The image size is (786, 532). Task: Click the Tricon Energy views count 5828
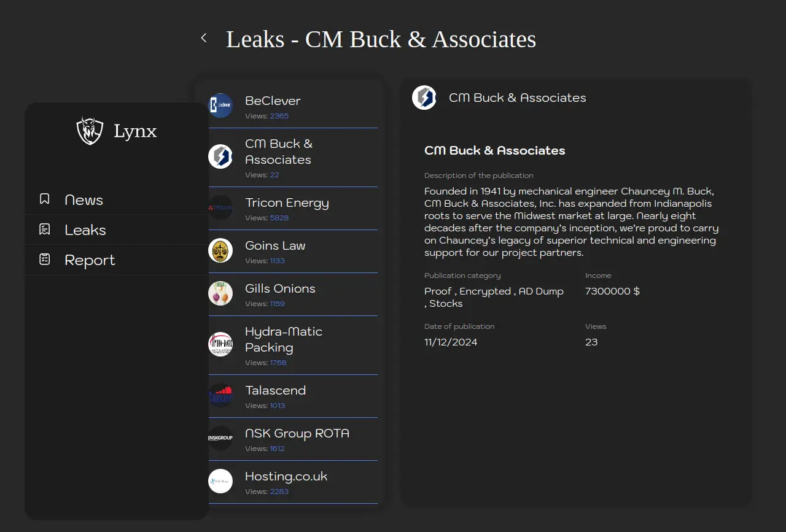tap(279, 218)
